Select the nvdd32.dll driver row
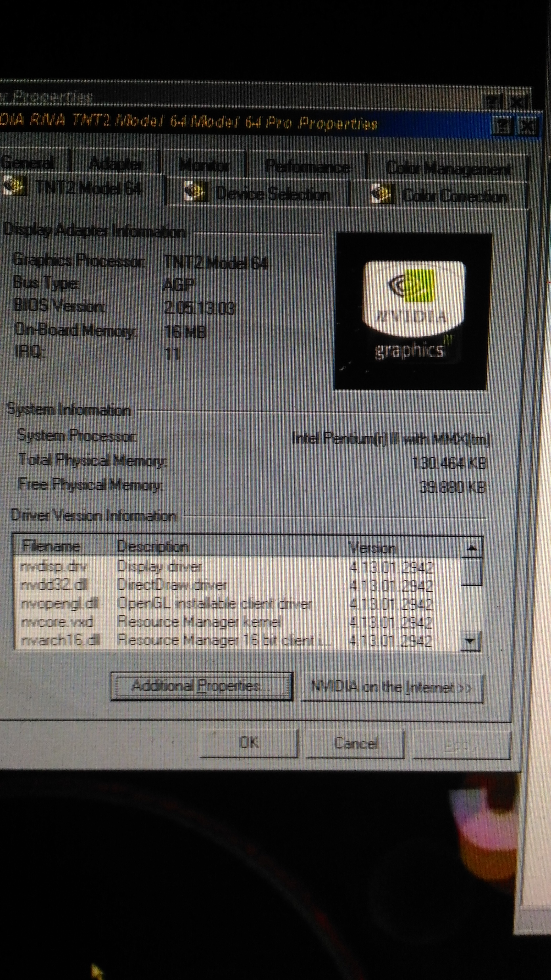The width and height of the screenshot is (551, 980). [238, 585]
